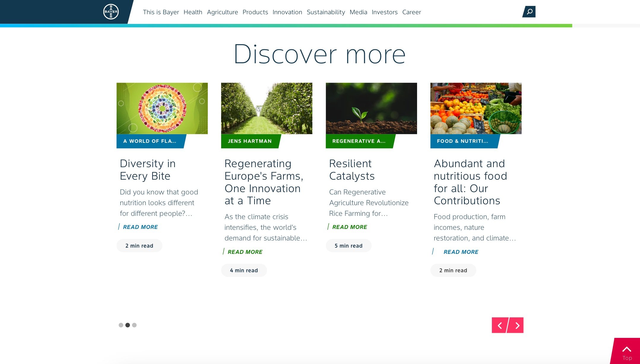Click 'As the climate crisis intensifies' description

[x=266, y=227]
